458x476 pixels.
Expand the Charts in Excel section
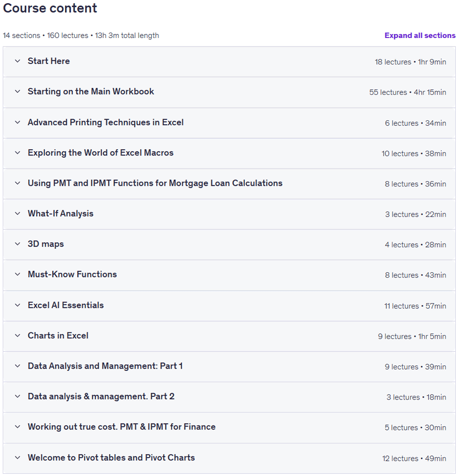click(229, 336)
